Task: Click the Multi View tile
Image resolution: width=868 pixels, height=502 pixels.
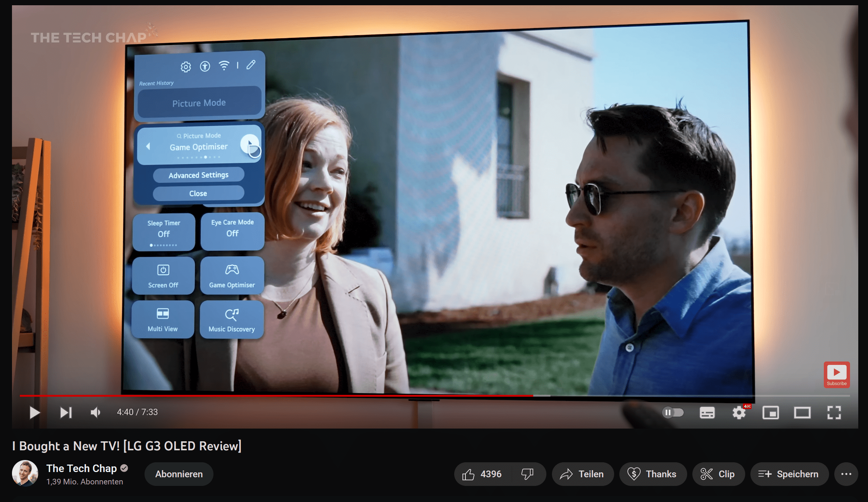Action: tap(163, 319)
